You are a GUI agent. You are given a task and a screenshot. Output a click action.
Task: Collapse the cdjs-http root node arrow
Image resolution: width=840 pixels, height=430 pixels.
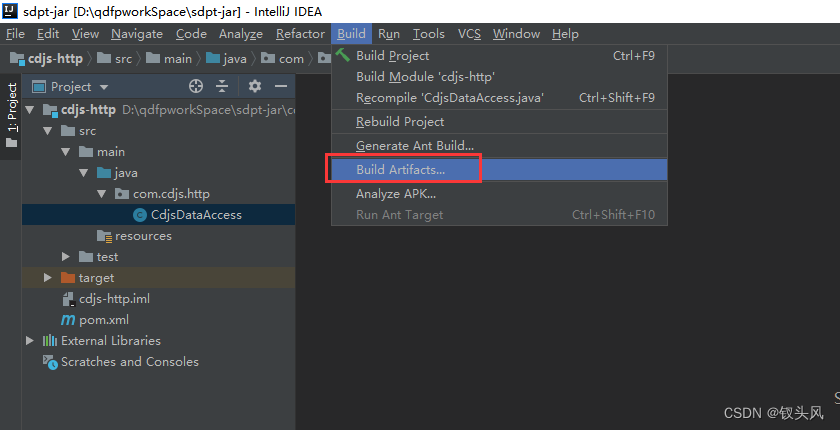pos(30,110)
